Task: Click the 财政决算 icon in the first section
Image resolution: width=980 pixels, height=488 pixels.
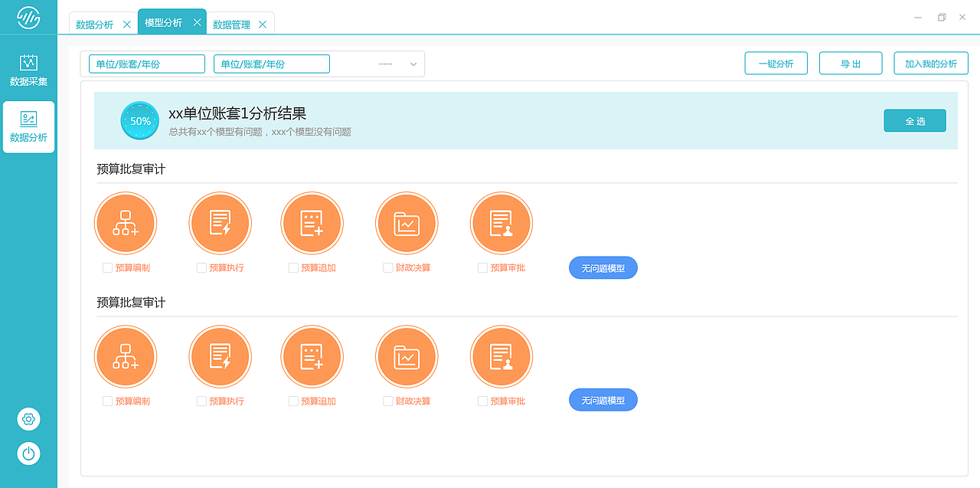Action: click(x=407, y=224)
